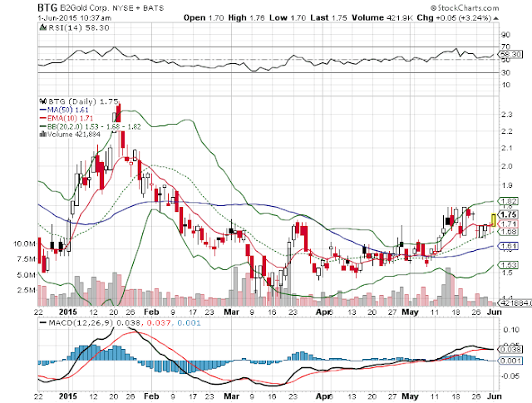Click the black MACD line marker in the legend
Viewport: 532px width, 403px height.
point(42,322)
